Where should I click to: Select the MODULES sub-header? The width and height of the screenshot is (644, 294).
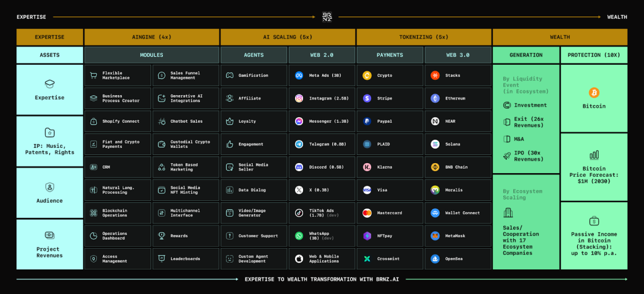[x=152, y=55]
